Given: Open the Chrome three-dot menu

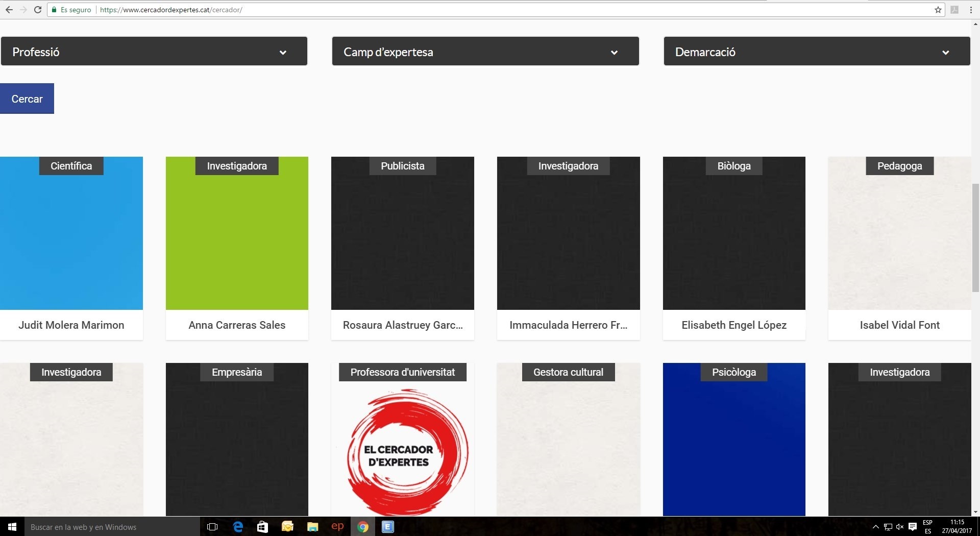Looking at the screenshot, I should (970, 10).
